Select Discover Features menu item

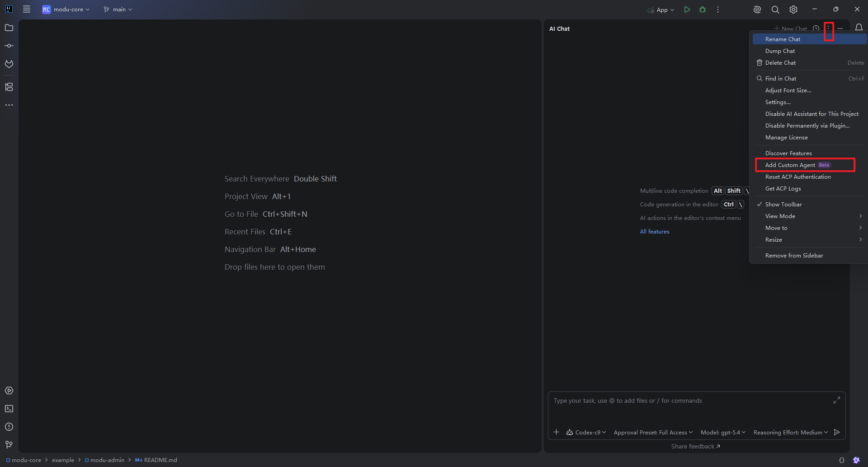coord(808,153)
